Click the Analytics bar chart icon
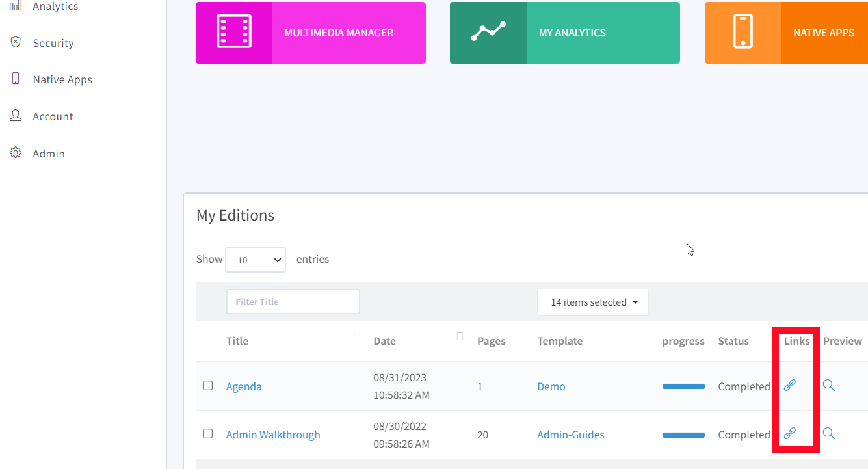 (16, 6)
